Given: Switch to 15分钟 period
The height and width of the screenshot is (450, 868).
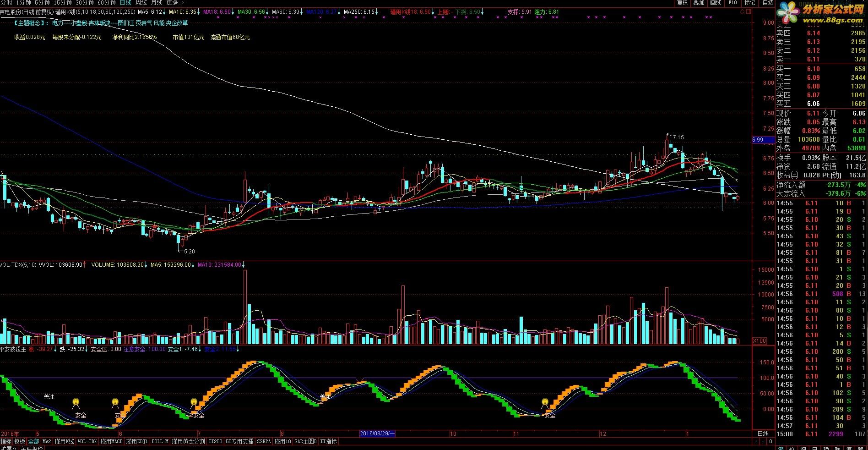Looking at the screenshot, I should pos(63,3).
